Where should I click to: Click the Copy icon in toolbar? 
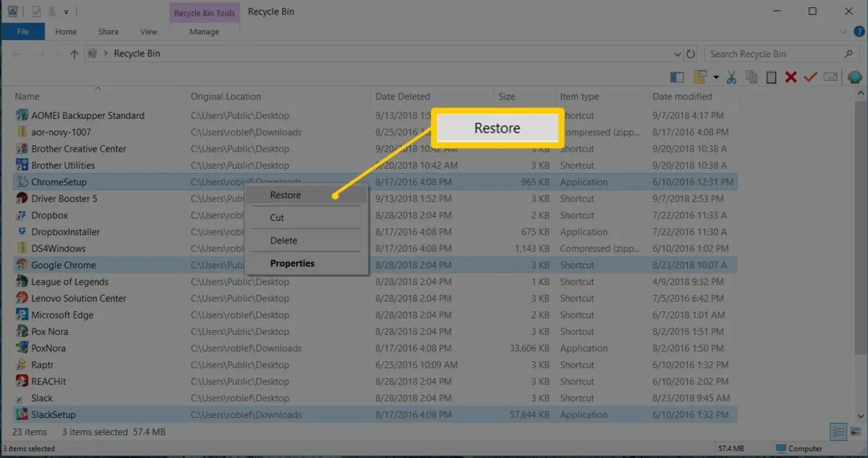click(x=751, y=77)
